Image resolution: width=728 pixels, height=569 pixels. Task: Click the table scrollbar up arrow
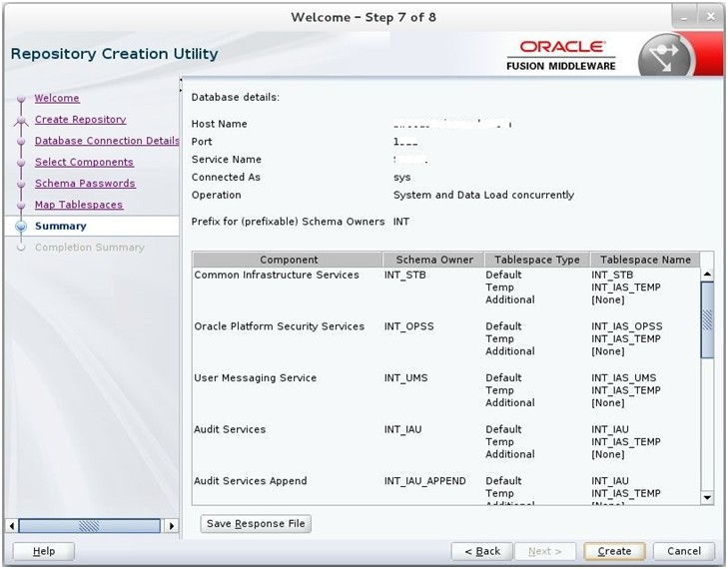(707, 275)
